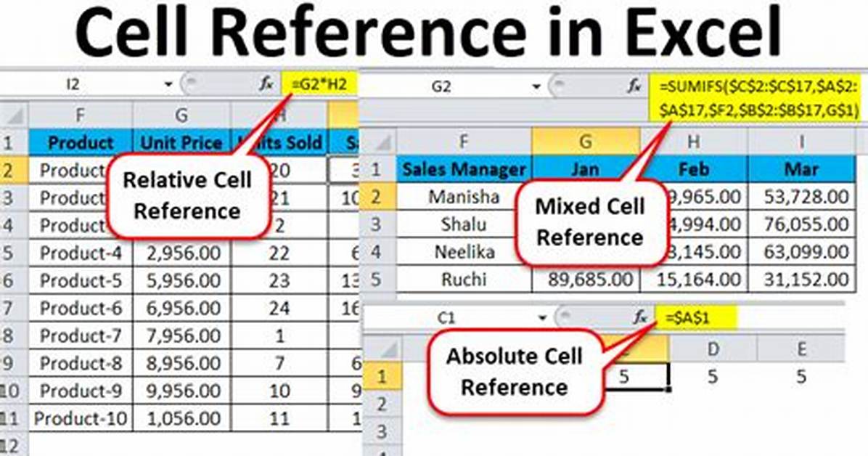Select the units sold cell showing 24

[279, 308]
